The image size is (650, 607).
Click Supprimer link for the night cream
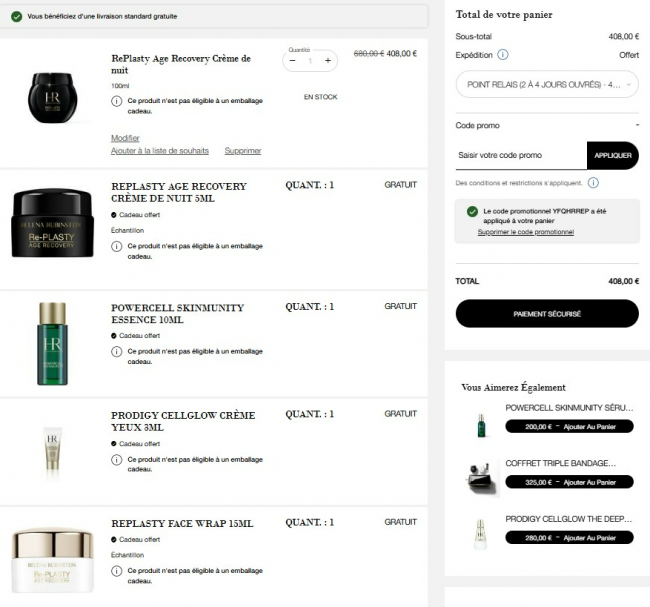[x=243, y=151]
